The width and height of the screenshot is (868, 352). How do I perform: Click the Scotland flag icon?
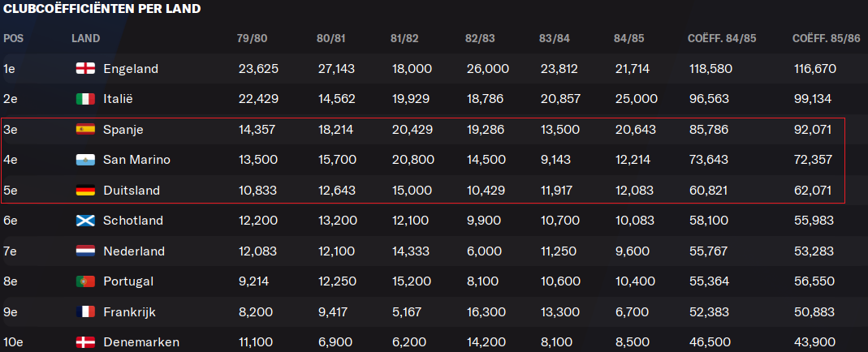coord(85,221)
